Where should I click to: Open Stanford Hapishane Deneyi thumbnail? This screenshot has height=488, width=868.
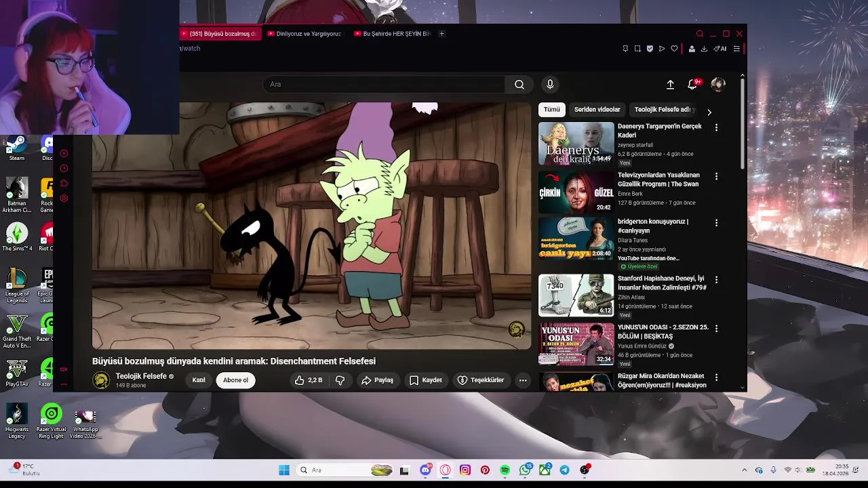click(576, 296)
